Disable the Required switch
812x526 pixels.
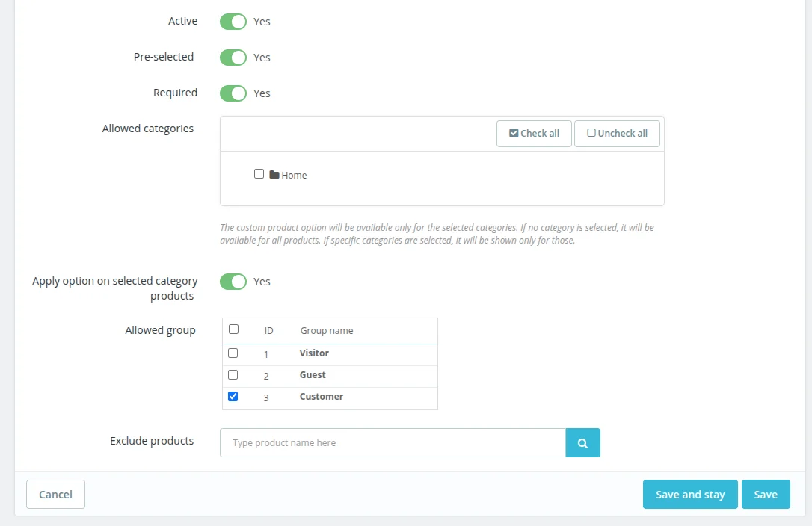(233, 93)
